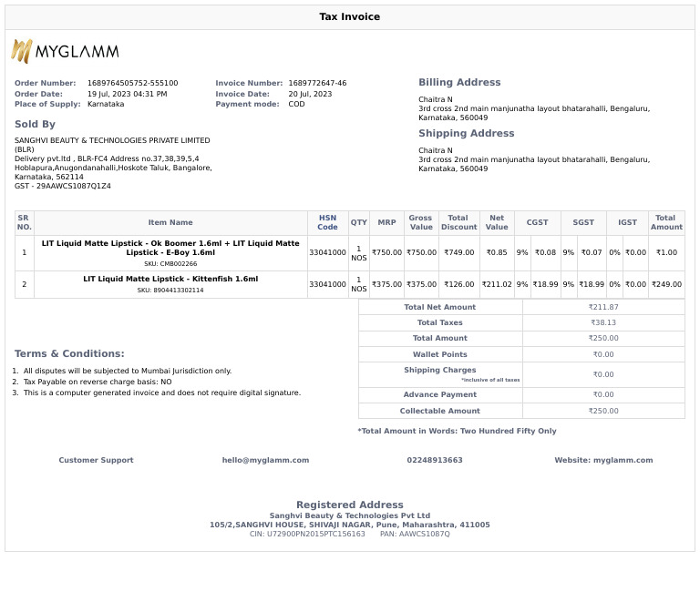Click Total Taxes value ₹38.13
This screenshot has height=612, width=700.
point(603,323)
